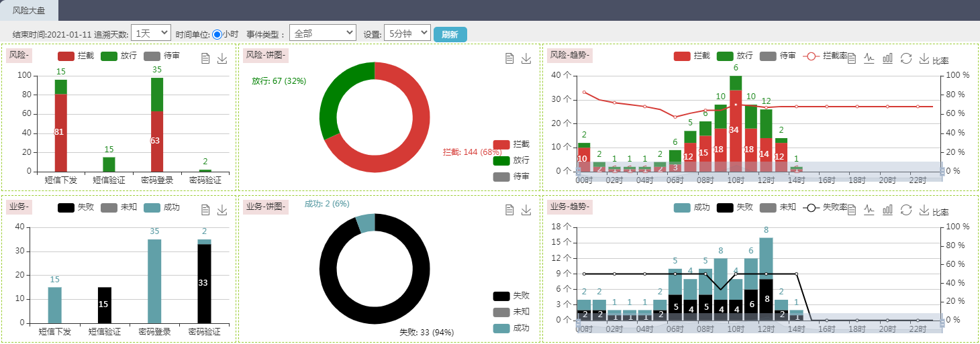Save the 风险- bar chart as image
The image size is (980, 344).
222,59
